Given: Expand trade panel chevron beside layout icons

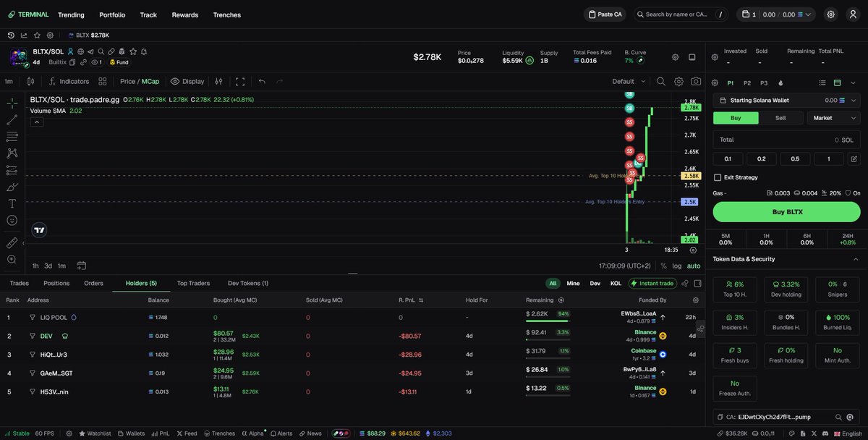Looking at the screenshot, I should (x=852, y=82).
